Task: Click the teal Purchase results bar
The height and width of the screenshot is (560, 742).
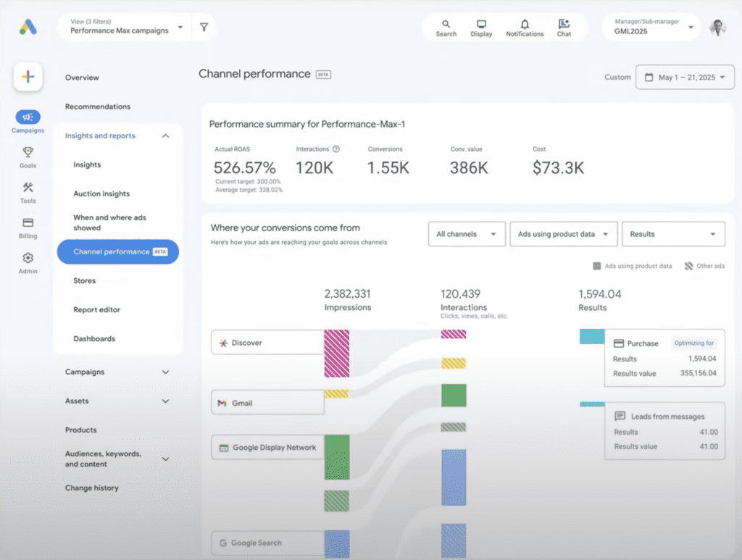Action: pos(592,336)
